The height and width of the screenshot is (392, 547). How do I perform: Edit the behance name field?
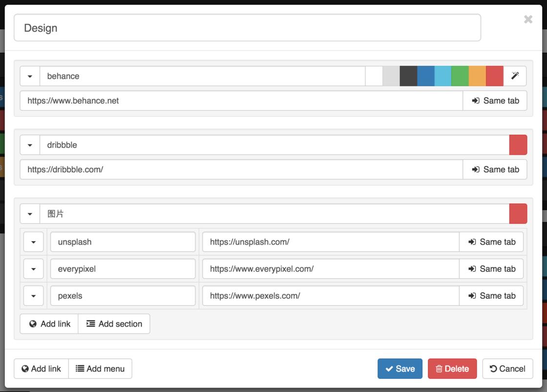(203, 76)
